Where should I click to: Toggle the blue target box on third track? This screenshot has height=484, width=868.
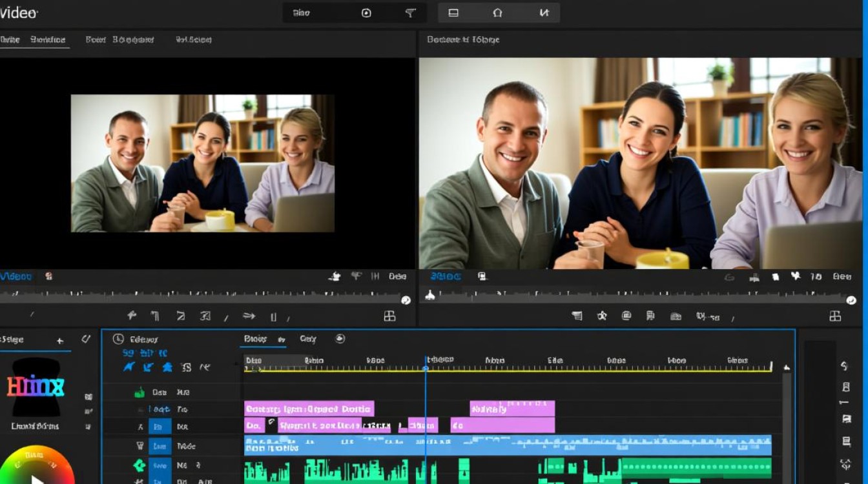click(160, 427)
